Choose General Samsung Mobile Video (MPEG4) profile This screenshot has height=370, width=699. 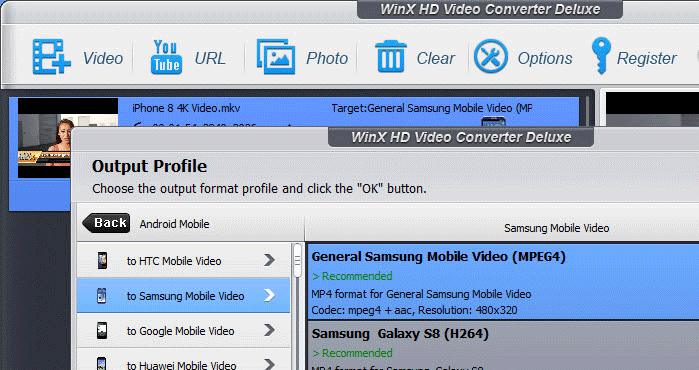pos(503,281)
